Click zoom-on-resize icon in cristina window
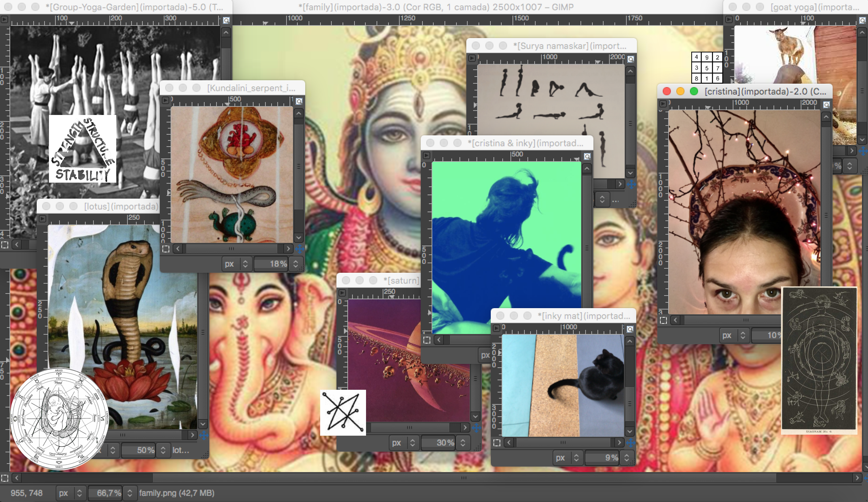Screen dimensions: 868x502 (826, 104)
